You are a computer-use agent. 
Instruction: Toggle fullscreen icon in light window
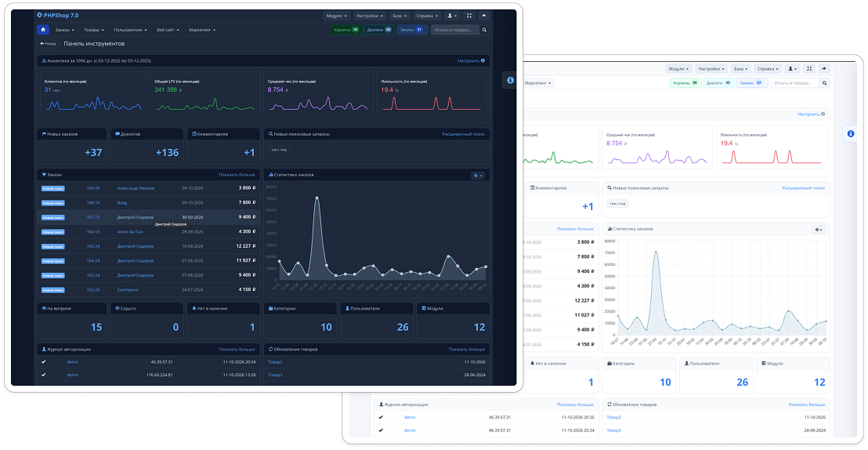coord(809,69)
